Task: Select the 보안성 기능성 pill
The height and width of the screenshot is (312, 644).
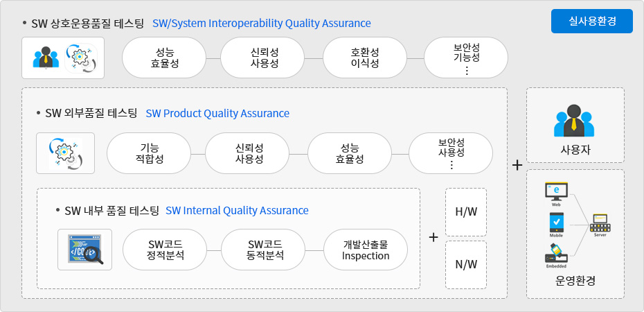Action: (466, 58)
